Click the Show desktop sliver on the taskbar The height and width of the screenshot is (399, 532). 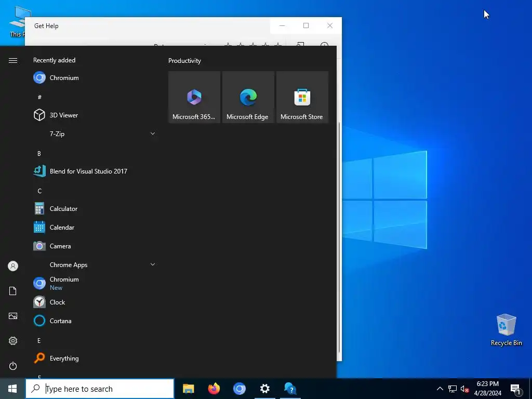pos(530,389)
